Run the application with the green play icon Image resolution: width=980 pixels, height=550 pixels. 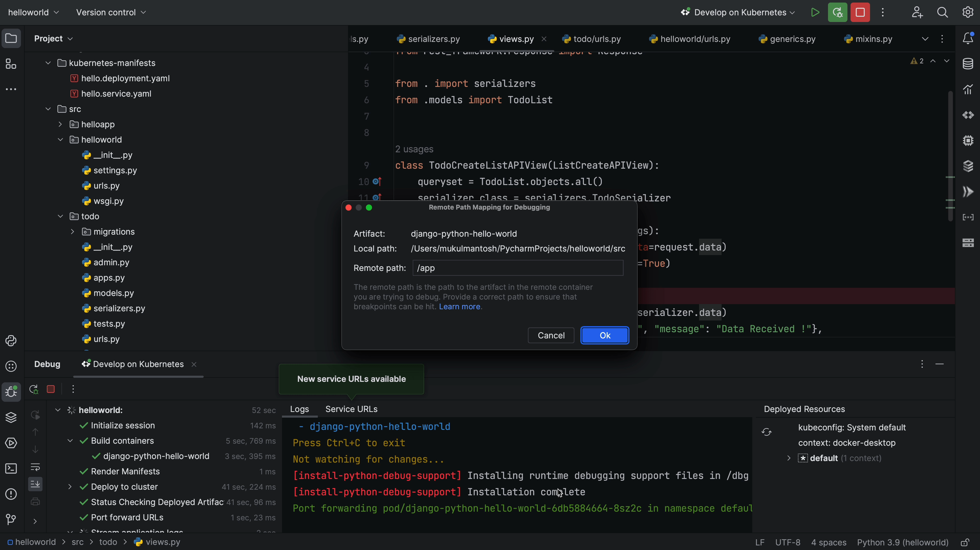[x=815, y=12]
